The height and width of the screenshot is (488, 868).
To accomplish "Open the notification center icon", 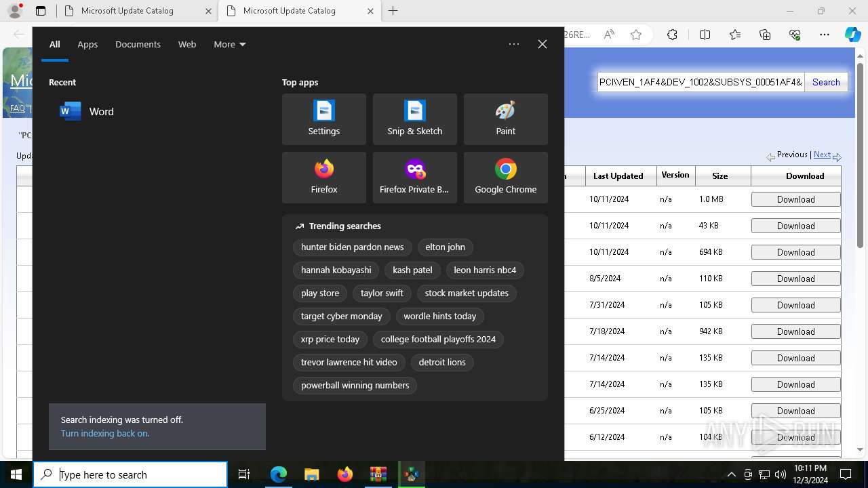I will [x=846, y=474].
